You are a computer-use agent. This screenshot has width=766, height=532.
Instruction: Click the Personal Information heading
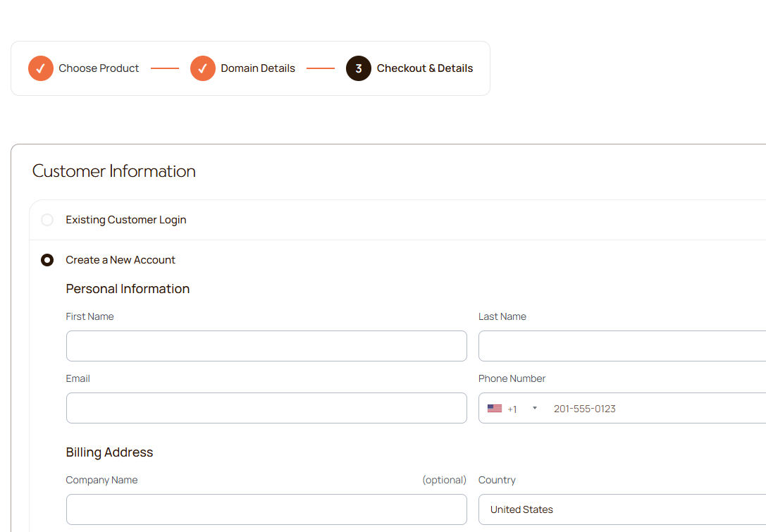point(128,289)
